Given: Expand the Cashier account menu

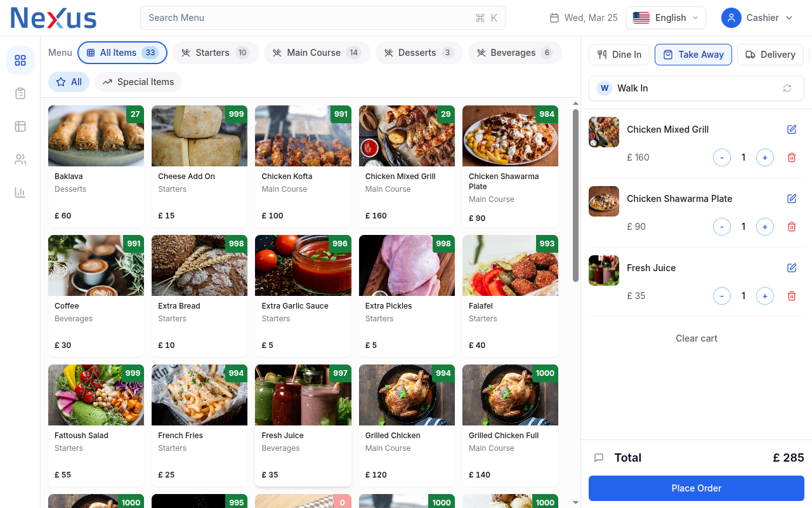Looking at the screenshot, I should (757, 18).
